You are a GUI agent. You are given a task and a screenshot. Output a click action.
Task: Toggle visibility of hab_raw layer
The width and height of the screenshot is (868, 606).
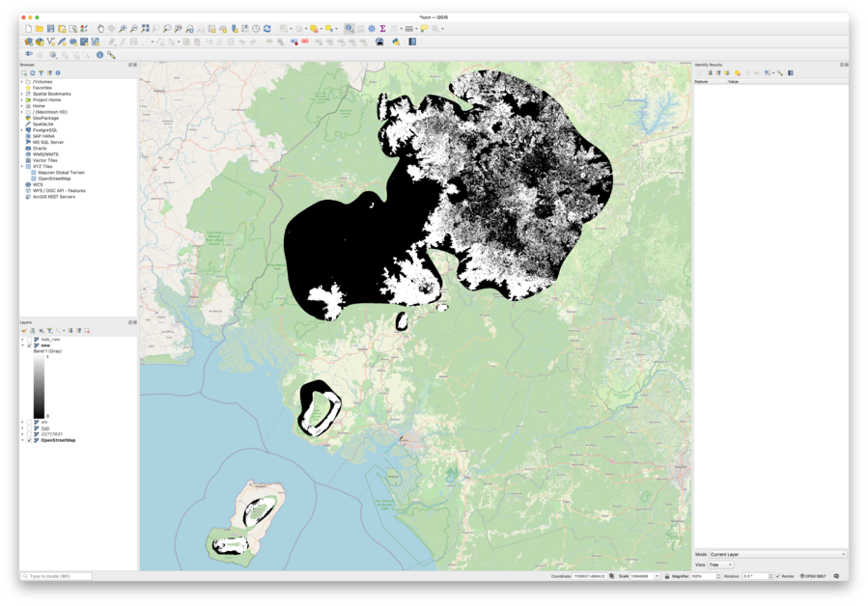point(29,340)
